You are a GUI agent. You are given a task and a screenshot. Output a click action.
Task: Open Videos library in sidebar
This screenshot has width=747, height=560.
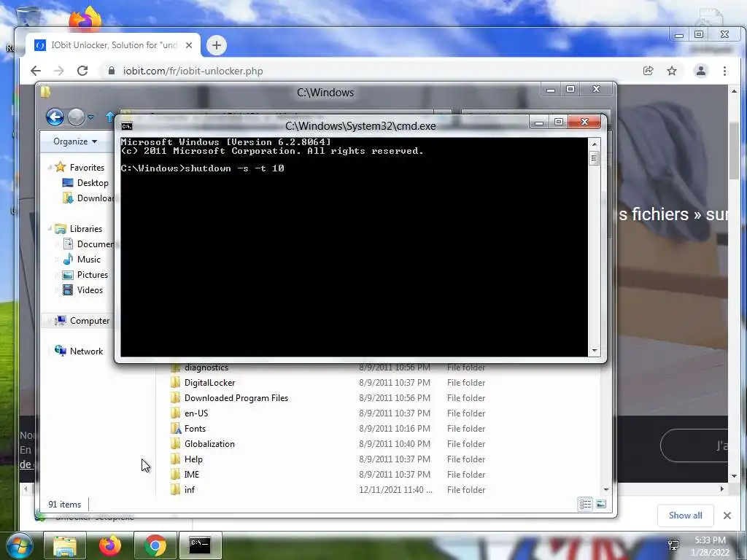(90, 290)
